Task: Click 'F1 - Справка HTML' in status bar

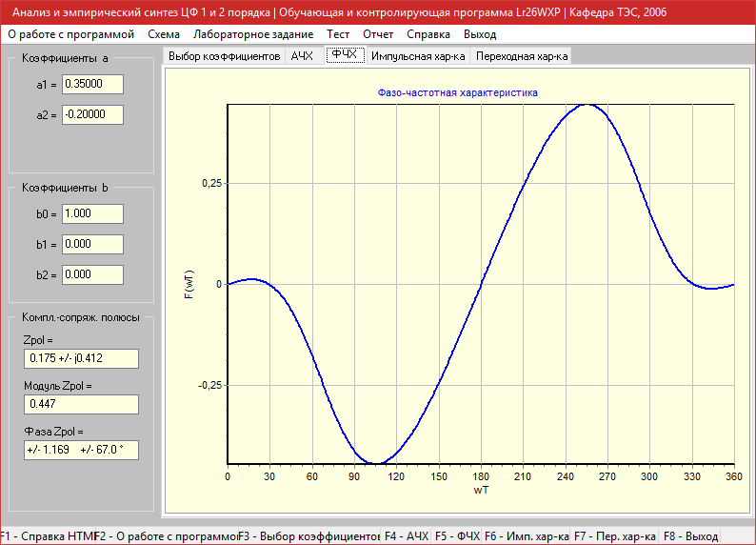Action: (x=48, y=536)
